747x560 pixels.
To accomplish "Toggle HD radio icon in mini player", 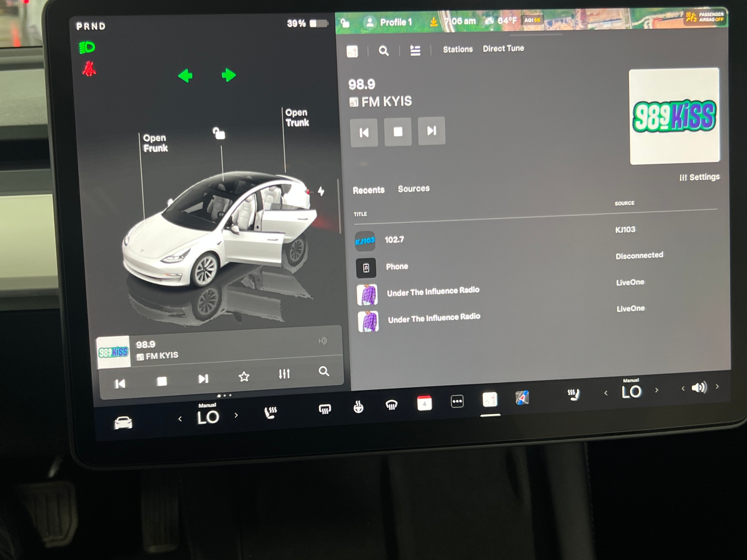I will tap(323, 341).
